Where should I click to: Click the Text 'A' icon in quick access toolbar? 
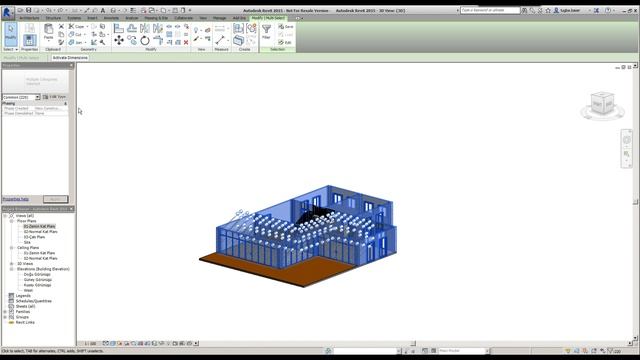pos(103,10)
